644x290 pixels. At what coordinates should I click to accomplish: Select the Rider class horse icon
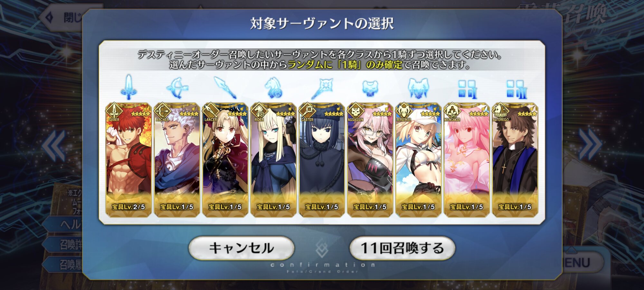[x=273, y=88]
